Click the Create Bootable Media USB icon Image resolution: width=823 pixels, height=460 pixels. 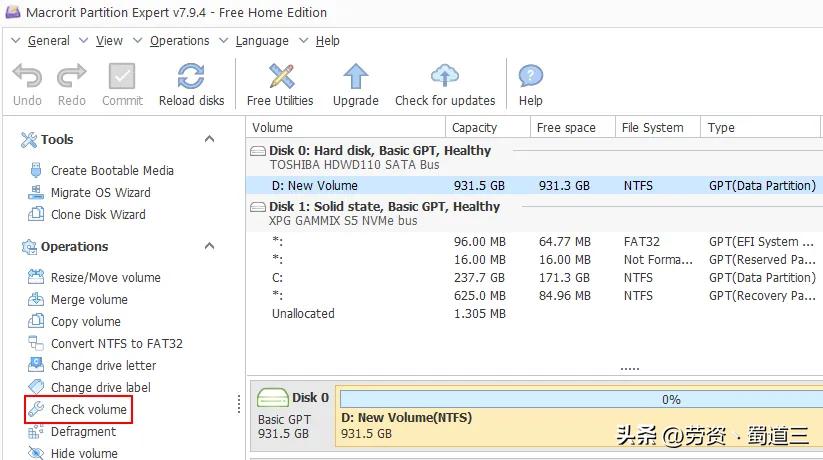coord(36,170)
